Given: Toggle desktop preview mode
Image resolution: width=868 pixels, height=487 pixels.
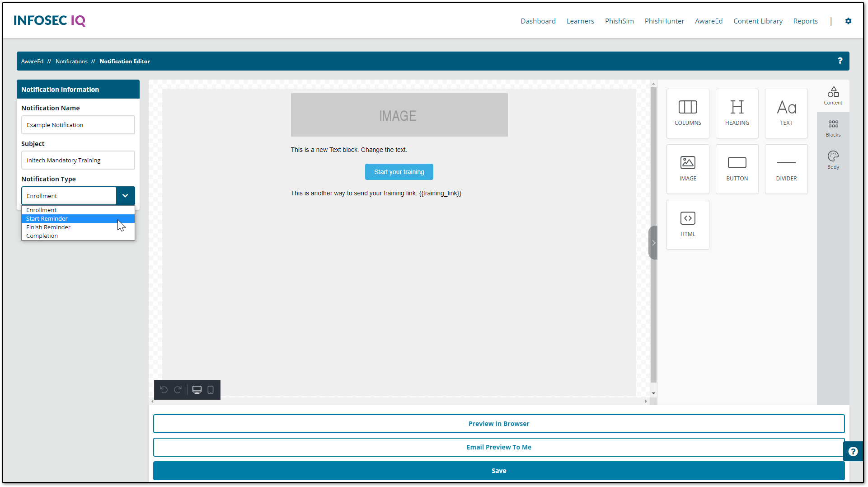Looking at the screenshot, I should click(x=197, y=389).
